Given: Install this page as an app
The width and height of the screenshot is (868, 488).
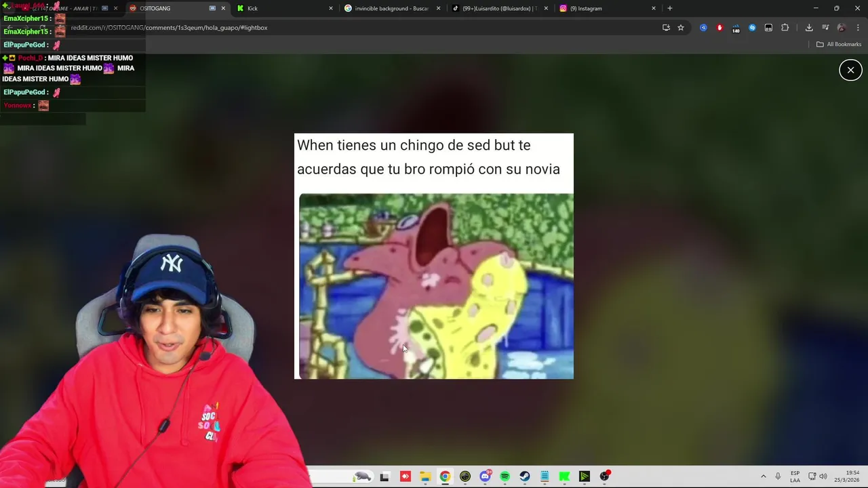Looking at the screenshot, I should [666, 28].
